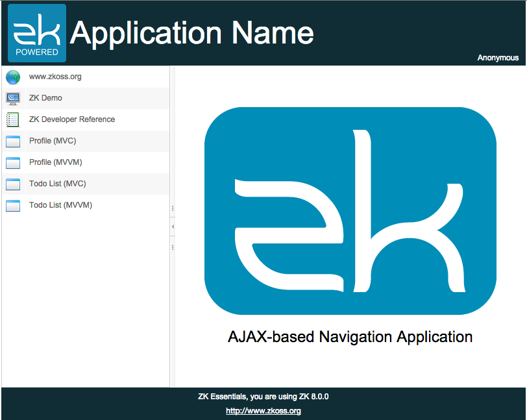Open the www.zkoss.org sidebar entry
The image size is (527, 420).
coord(55,77)
